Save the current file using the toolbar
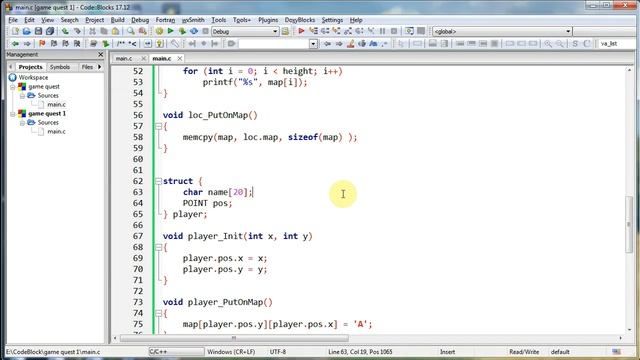 (x=38, y=31)
